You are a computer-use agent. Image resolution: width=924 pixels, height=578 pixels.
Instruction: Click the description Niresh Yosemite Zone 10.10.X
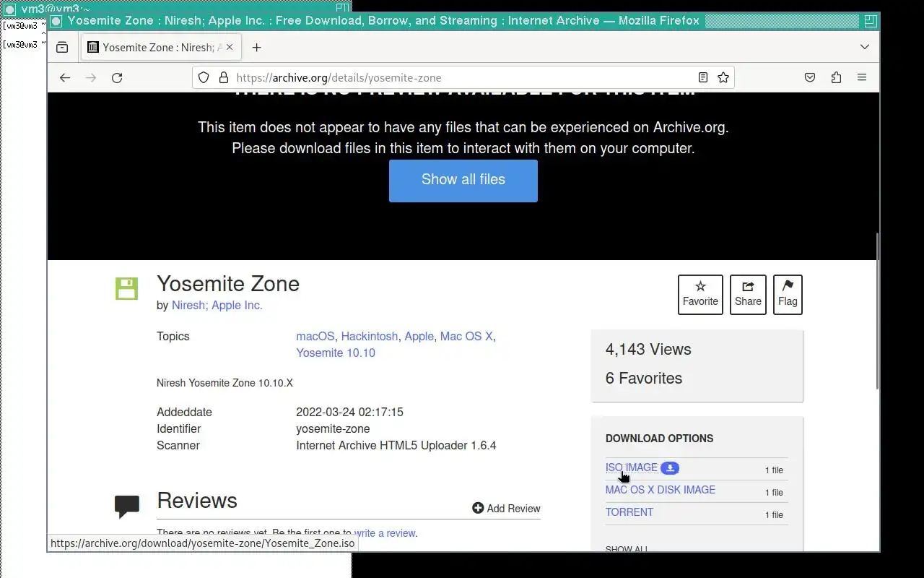(225, 383)
